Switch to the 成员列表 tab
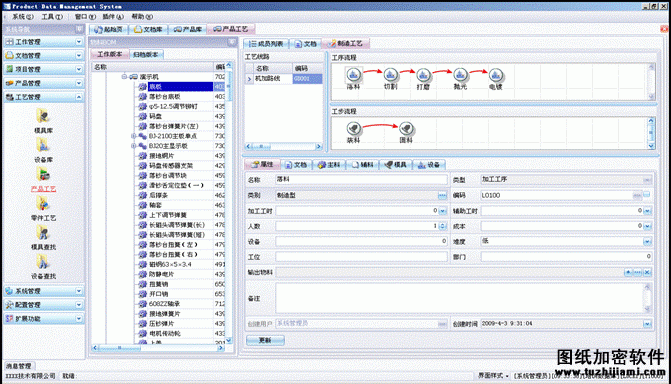The image size is (671, 384). coord(266,44)
